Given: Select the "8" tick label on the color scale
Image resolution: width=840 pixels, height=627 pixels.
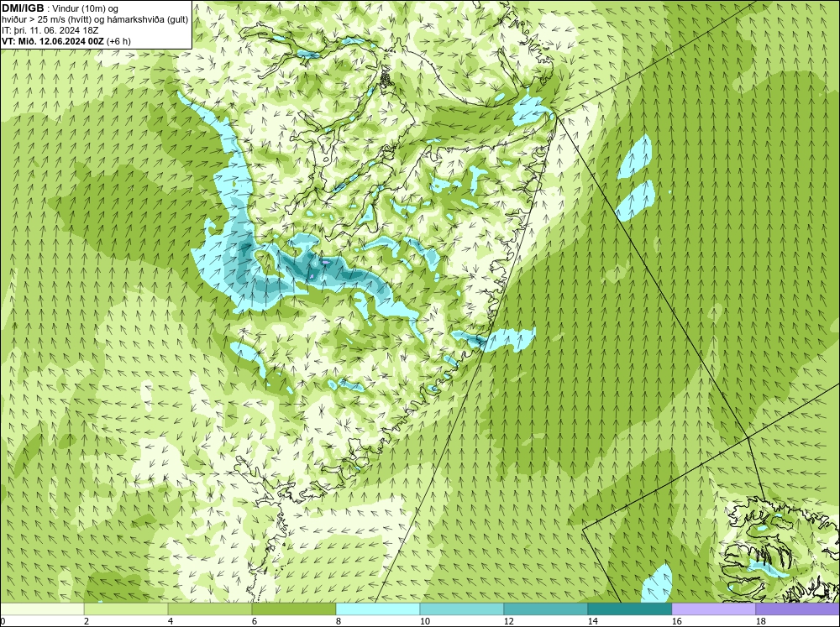Looking at the screenshot, I should pos(339,621).
